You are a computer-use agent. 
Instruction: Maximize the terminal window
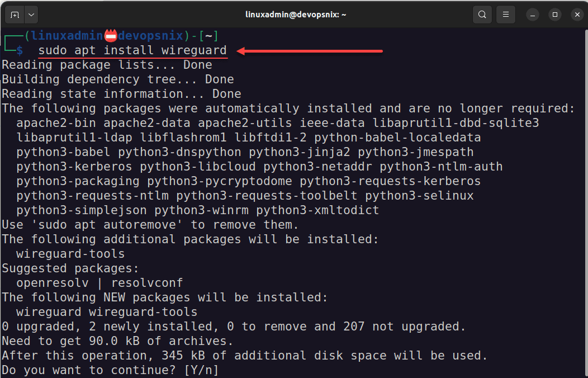[x=554, y=14]
